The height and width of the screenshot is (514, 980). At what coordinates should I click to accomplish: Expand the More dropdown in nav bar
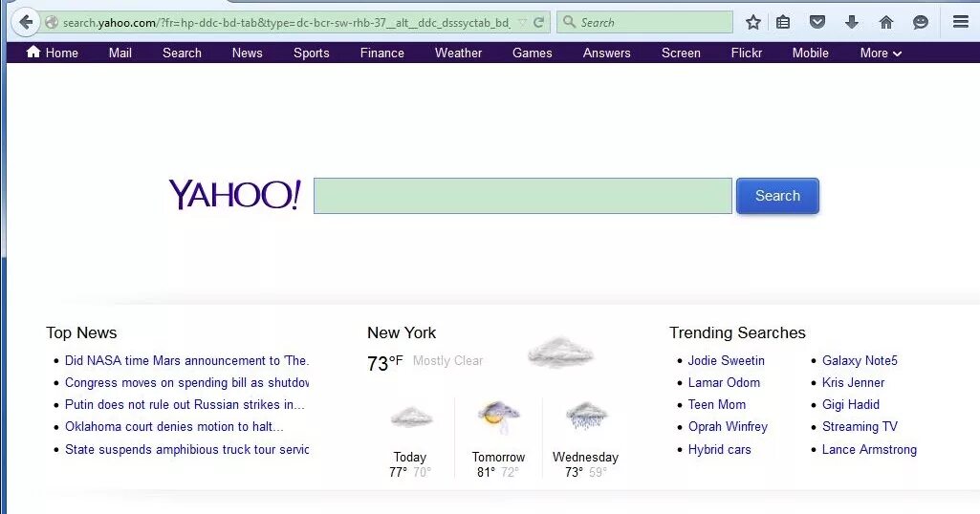click(881, 54)
